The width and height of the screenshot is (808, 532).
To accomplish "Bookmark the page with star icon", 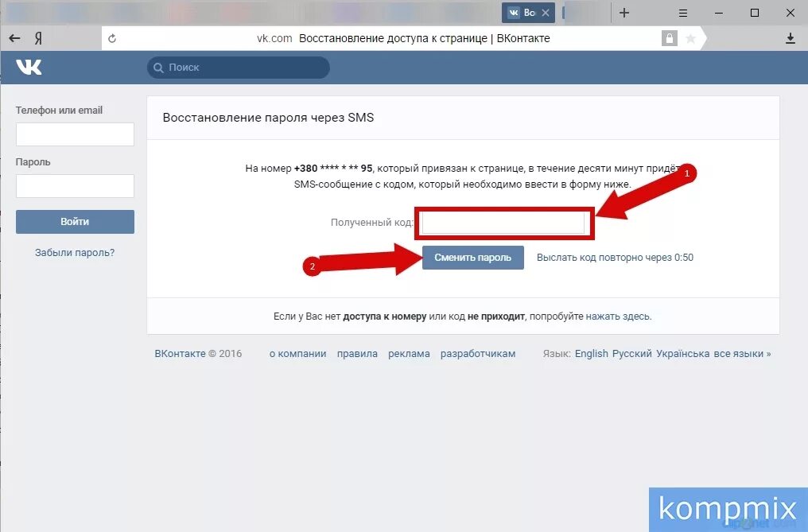I will (x=690, y=39).
